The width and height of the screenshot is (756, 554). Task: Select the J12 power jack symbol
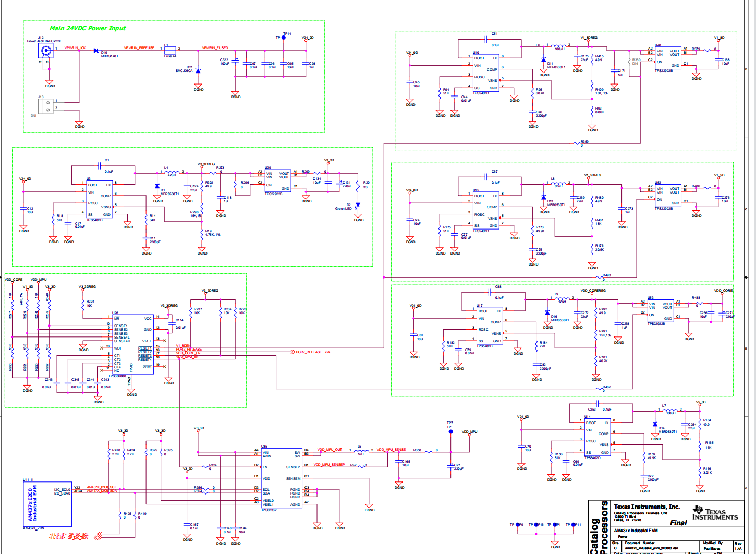[46, 51]
